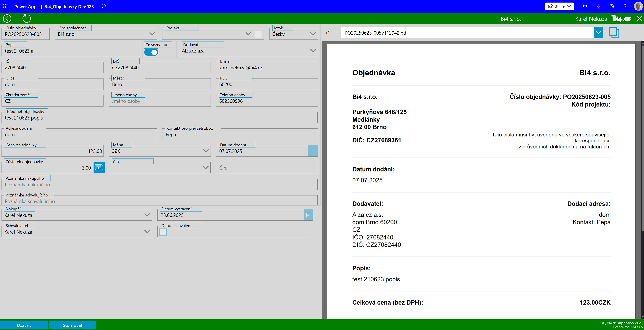Click the refresh circular arrow icon
The height and width of the screenshot is (330, 644).
27,19
